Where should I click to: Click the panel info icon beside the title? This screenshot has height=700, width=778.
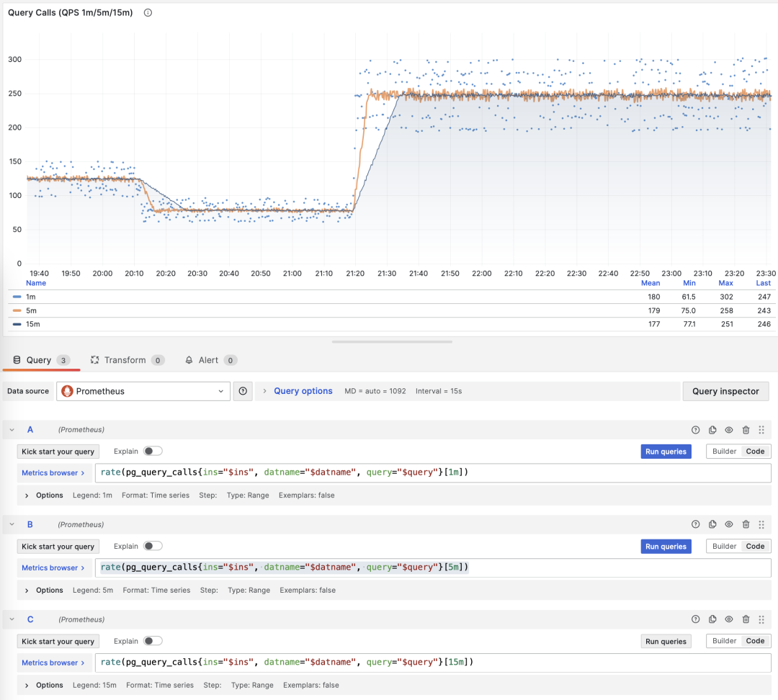click(x=148, y=13)
